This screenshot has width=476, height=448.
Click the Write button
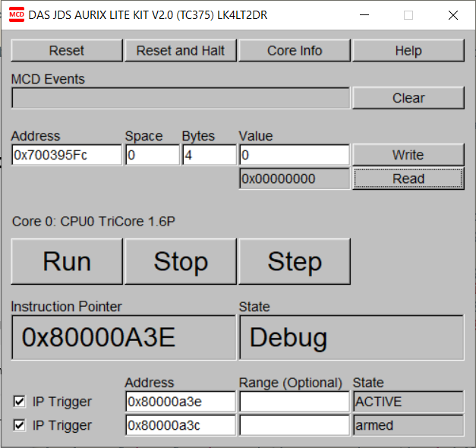click(408, 155)
